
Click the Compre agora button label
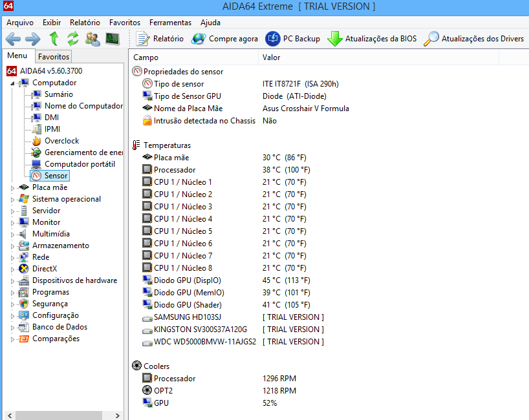click(x=233, y=39)
